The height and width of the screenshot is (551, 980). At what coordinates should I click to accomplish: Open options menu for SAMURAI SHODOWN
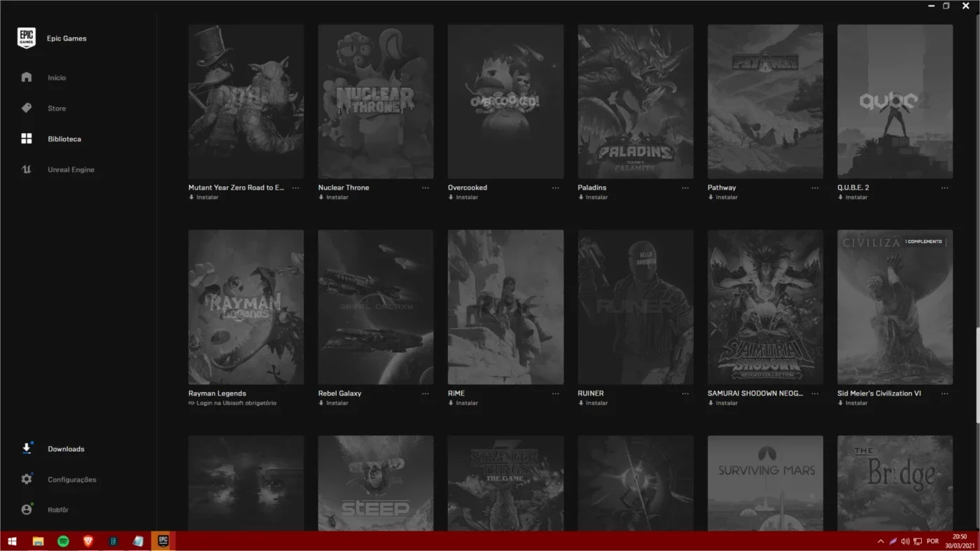pos(815,393)
